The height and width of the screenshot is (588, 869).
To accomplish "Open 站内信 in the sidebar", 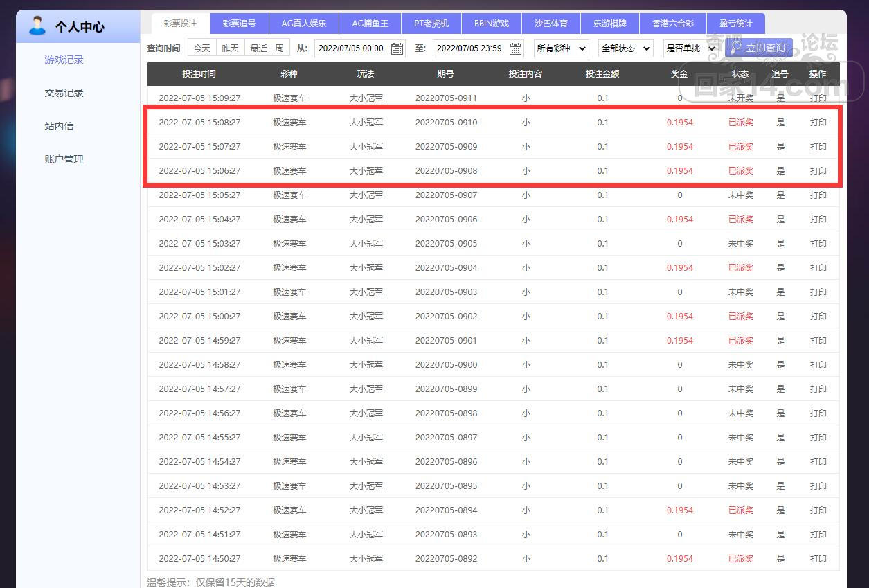I will (59, 126).
